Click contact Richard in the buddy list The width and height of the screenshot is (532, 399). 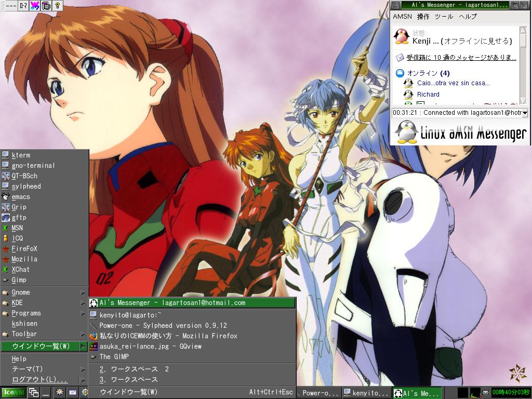pos(428,95)
